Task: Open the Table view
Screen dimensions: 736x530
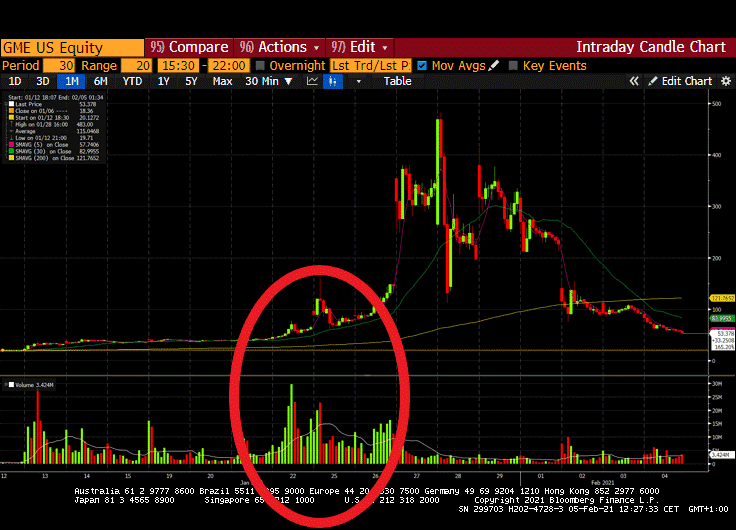Action: click(398, 81)
